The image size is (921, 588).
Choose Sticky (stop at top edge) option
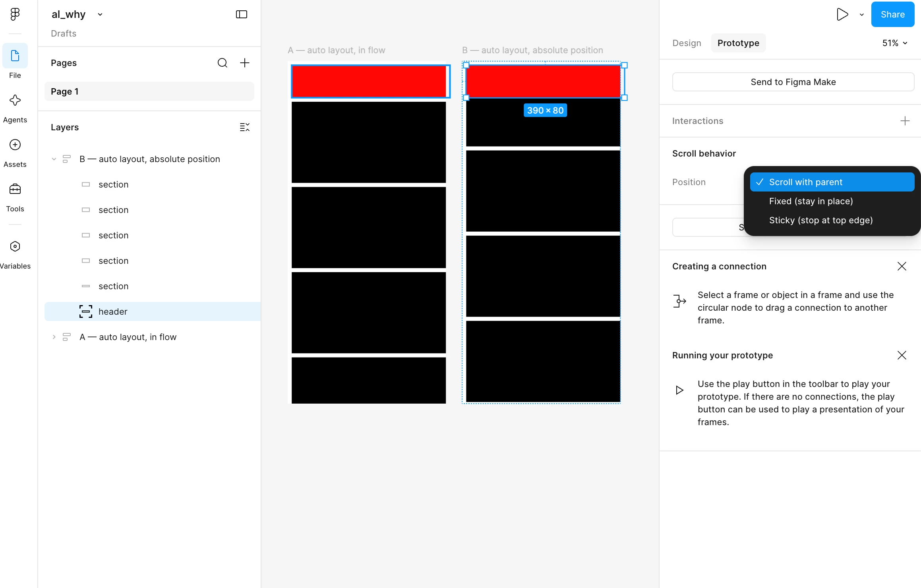click(x=832, y=220)
